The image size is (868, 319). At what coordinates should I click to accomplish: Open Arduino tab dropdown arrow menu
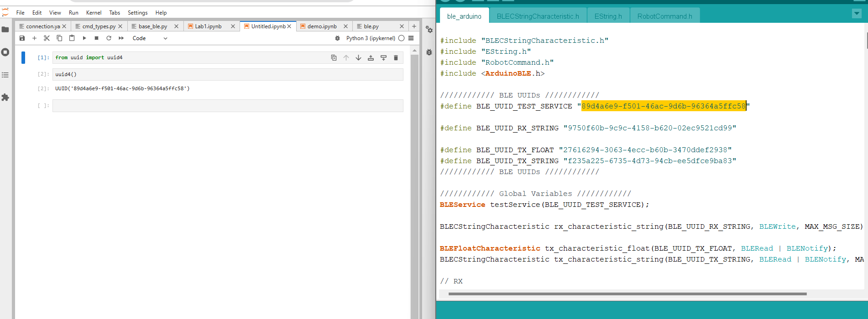point(857,14)
